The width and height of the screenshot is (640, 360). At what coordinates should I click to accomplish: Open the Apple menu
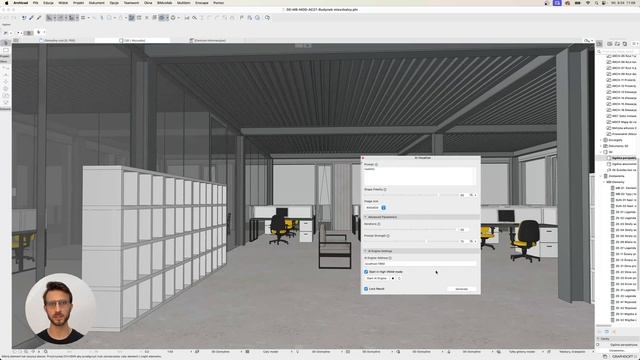click(6, 3)
